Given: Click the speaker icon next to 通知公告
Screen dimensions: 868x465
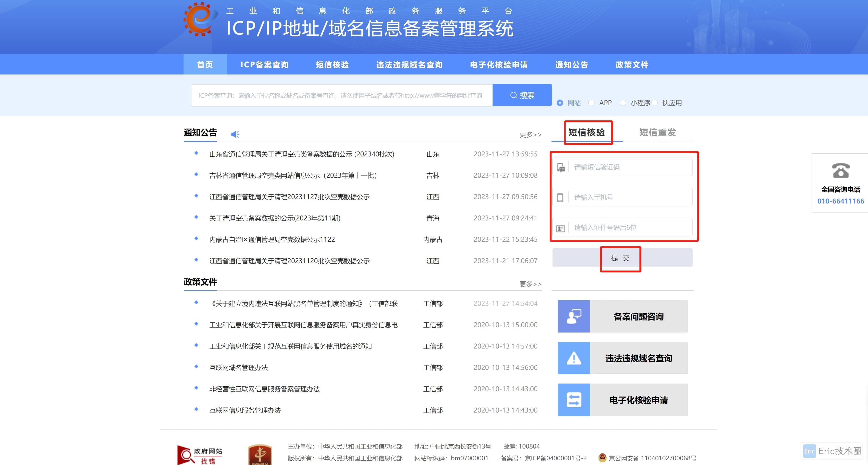Looking at the screenshot, I should coord(235,134).
